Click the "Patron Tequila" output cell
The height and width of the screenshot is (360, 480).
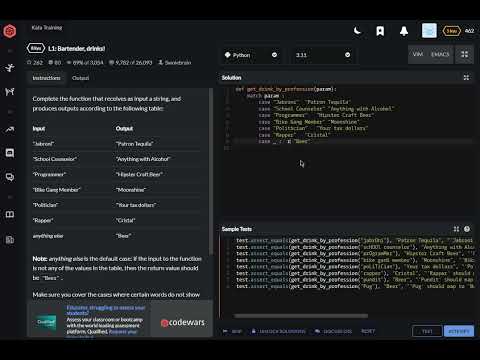click(x=134, y=144)
